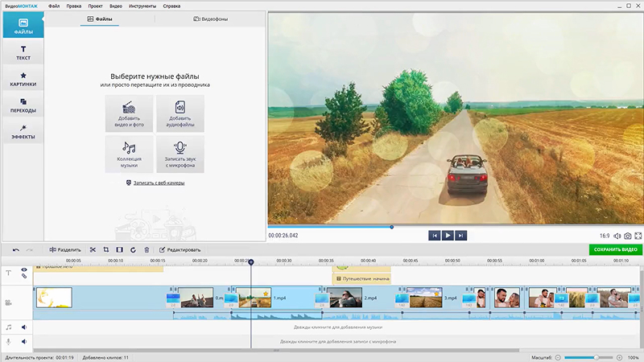Click the text track T icon
This screenshot has width=644, height=362.
point(9,273)
